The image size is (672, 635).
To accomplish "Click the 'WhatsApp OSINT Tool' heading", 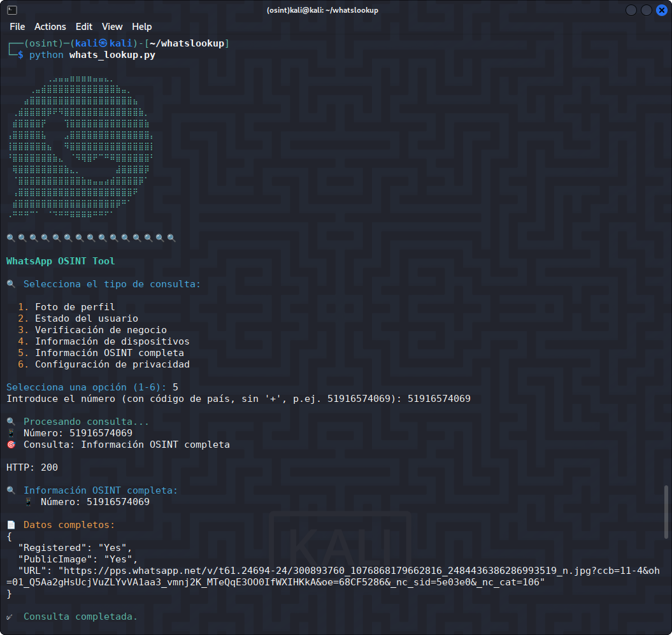I will pyautogui.click(x=61, y=261).
